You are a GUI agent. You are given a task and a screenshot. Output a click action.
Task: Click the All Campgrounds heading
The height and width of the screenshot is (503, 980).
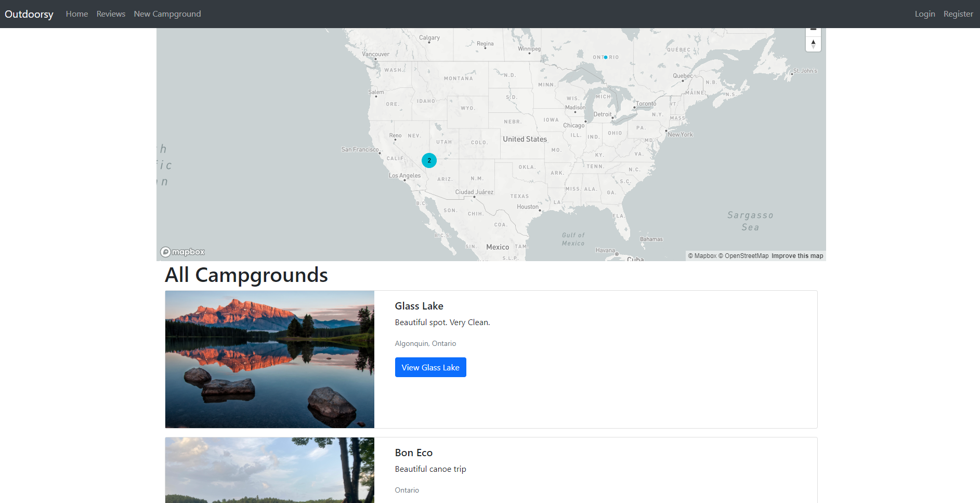(246, 275)
